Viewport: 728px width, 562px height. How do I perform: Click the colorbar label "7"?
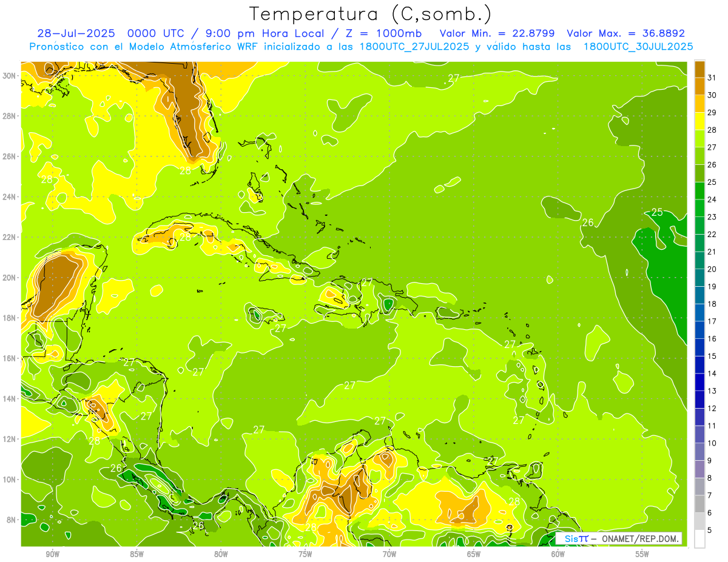710,495
